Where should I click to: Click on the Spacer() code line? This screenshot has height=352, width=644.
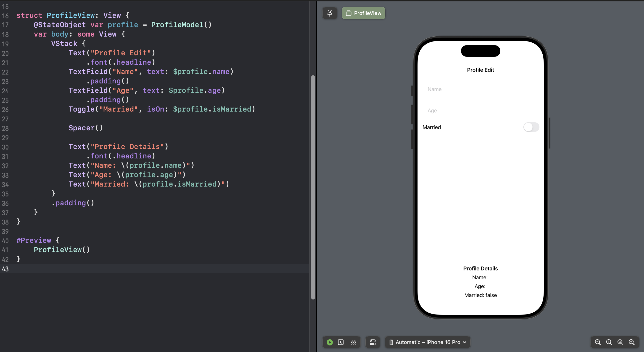tap(85, 128)
